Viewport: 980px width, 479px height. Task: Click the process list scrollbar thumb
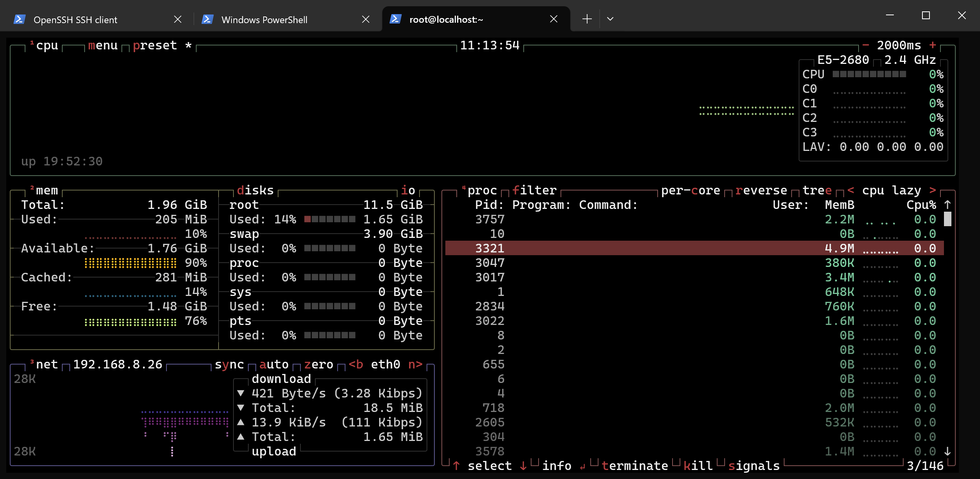[x=947, y=219]
